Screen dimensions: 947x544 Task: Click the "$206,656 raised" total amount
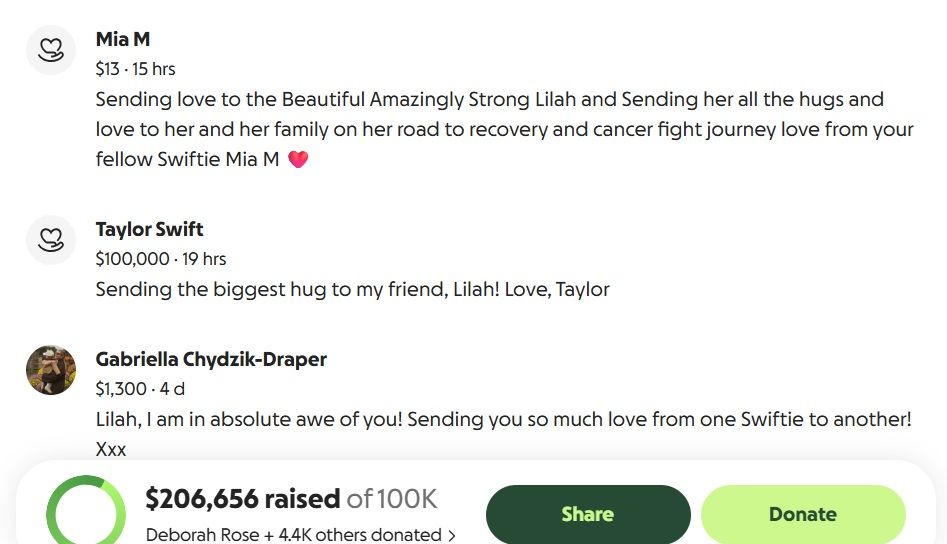point(243,498)
